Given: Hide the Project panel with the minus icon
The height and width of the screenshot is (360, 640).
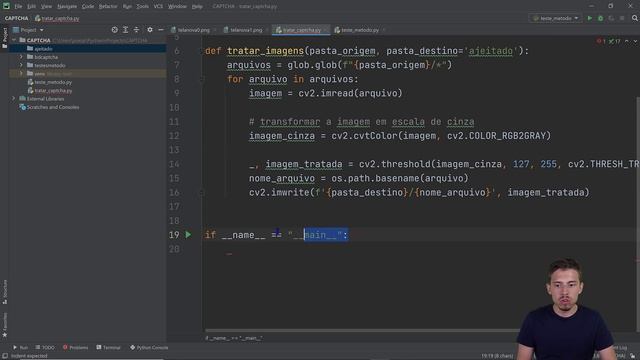Looking at the screenshot, I should 161,30.
